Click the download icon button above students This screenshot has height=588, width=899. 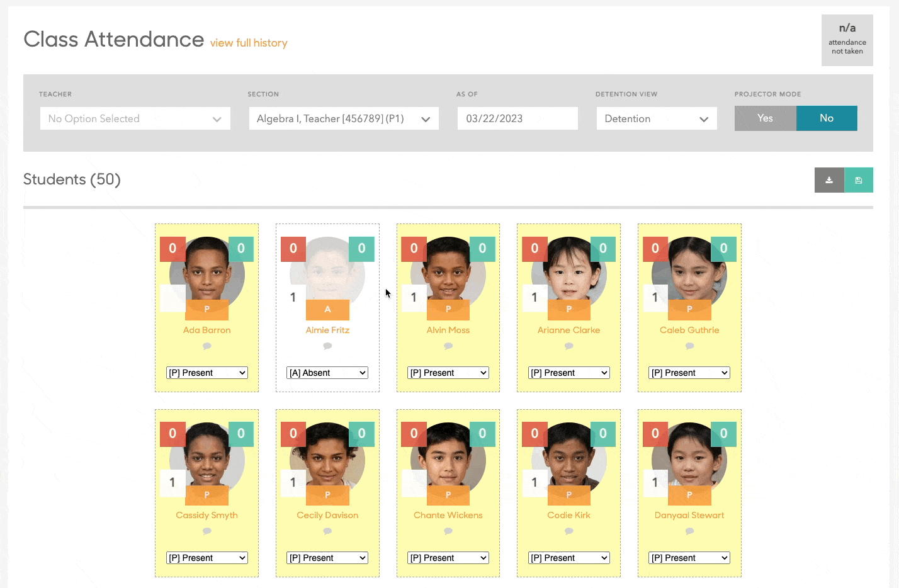tap(829, 180)
